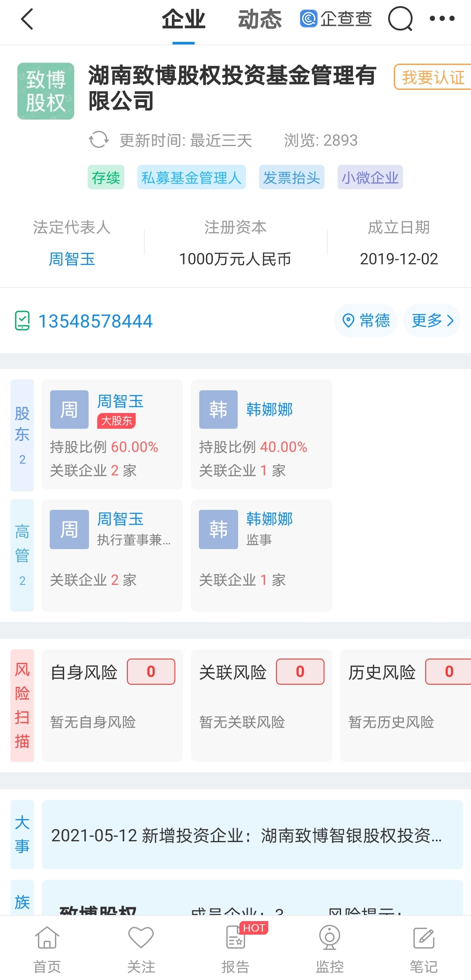Viewport: 471px width, 980px height.
Task: Call phone number 13548578444
Action: coord(95,321)
